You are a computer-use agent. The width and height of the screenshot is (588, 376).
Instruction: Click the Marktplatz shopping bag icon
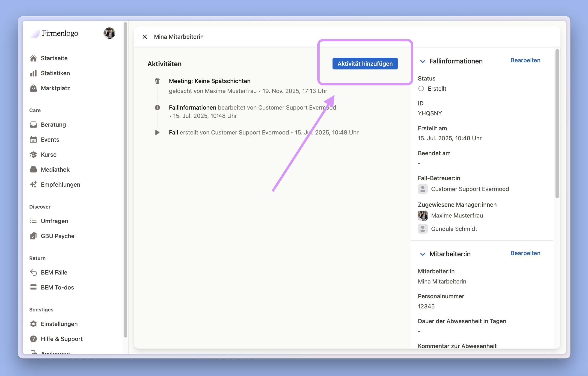[33, 88]
